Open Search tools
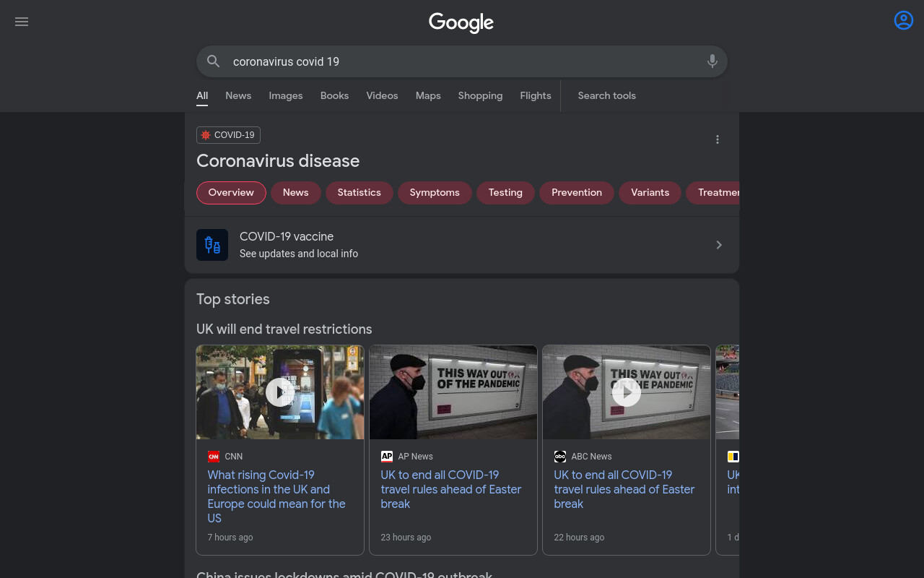 (607, 95)
